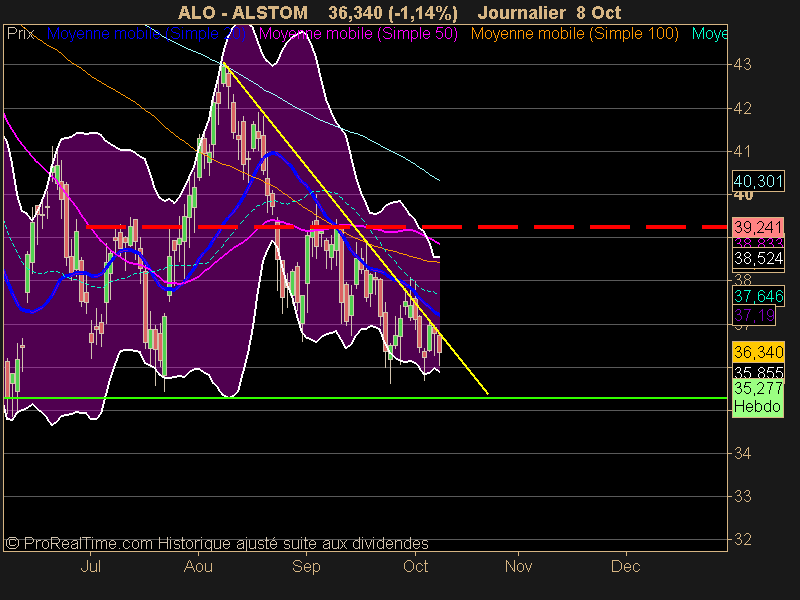The height and width of the screenshot is (600, 800).
Task: Click the 32 tick on the price axis
Action: (742, 539)
